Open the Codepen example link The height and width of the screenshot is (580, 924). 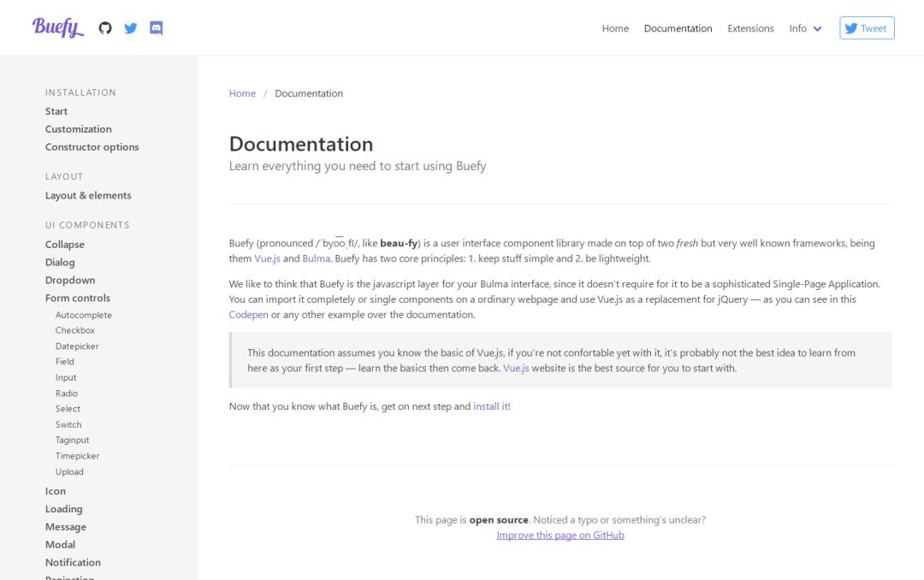coord(248,315)
